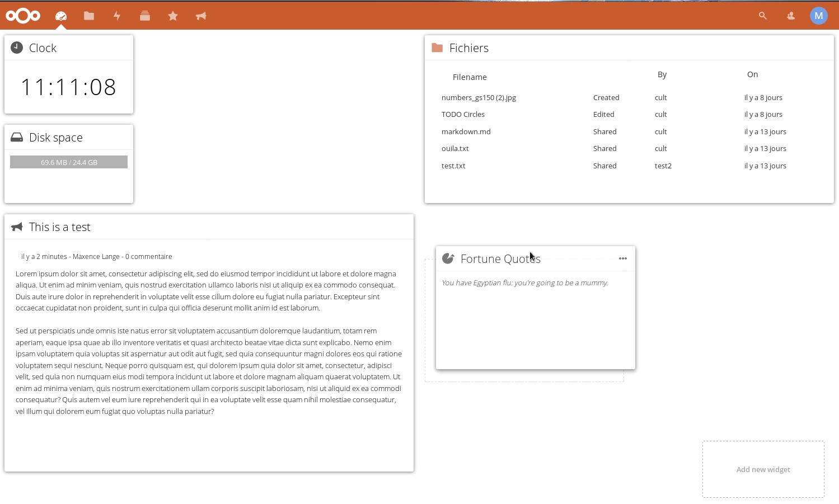839x504 pixels.
Task: Click the Disk space widget title
Action: point(56,138)
